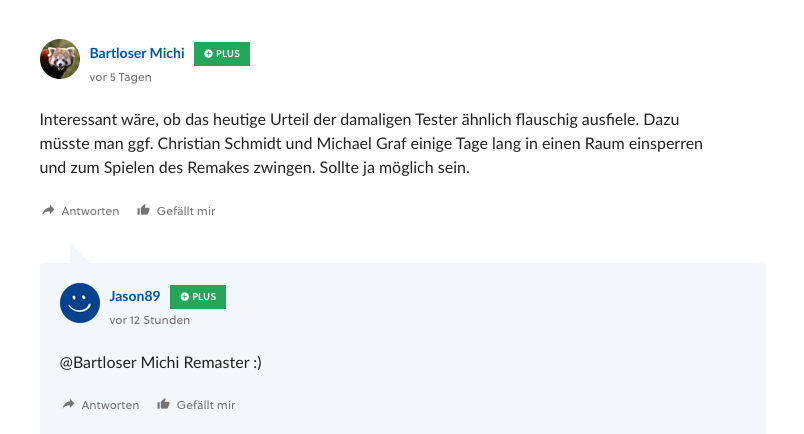
Task: Click the thumbs-up icon under Bartloser Michi's comment
Action: click(x=143, y=210)
